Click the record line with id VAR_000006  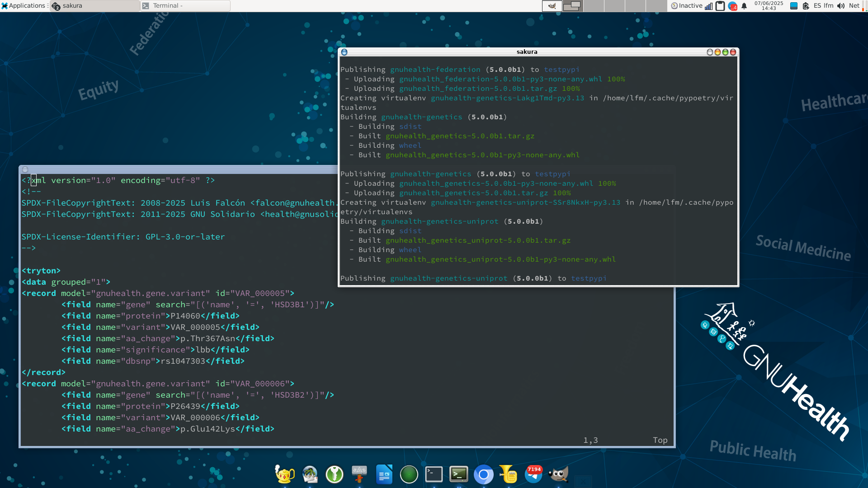coord(158,384)
